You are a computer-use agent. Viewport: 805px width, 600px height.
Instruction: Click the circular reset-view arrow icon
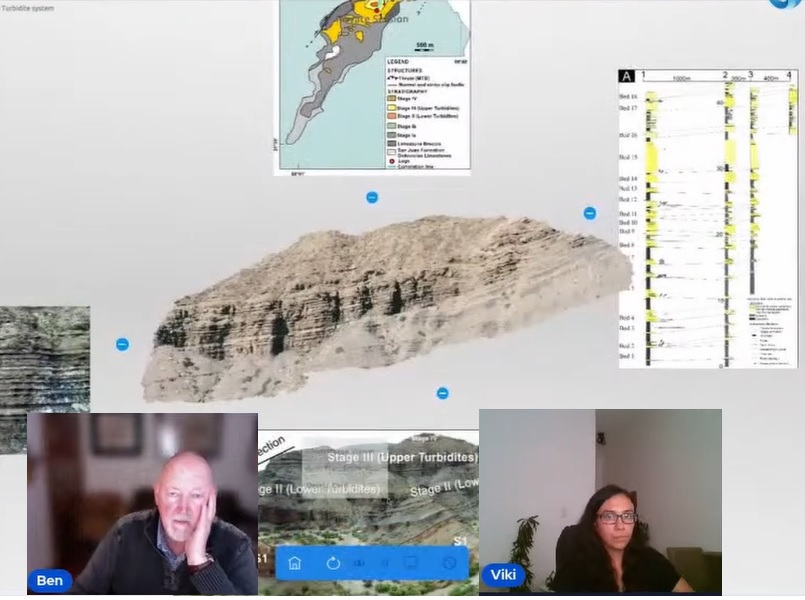click(333, 563)
